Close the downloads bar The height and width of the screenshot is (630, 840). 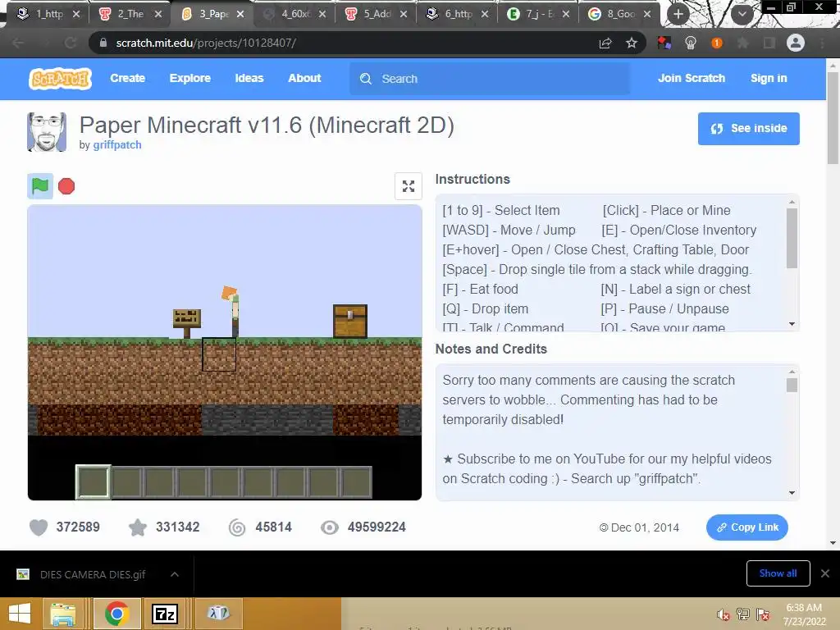pyautogui.click(x=825, y=573)
